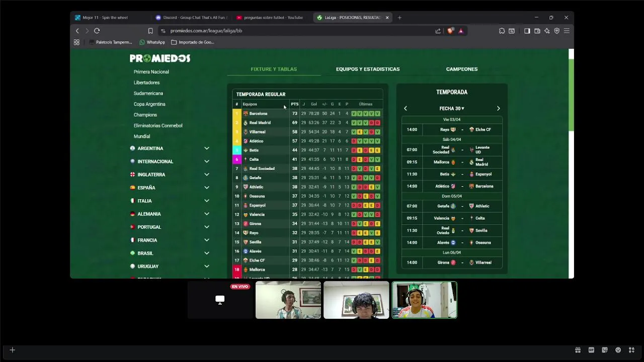Click Real Madrid in the standings table
The height and width of the screenshot is (362, 644).
(x=260, y=123)
